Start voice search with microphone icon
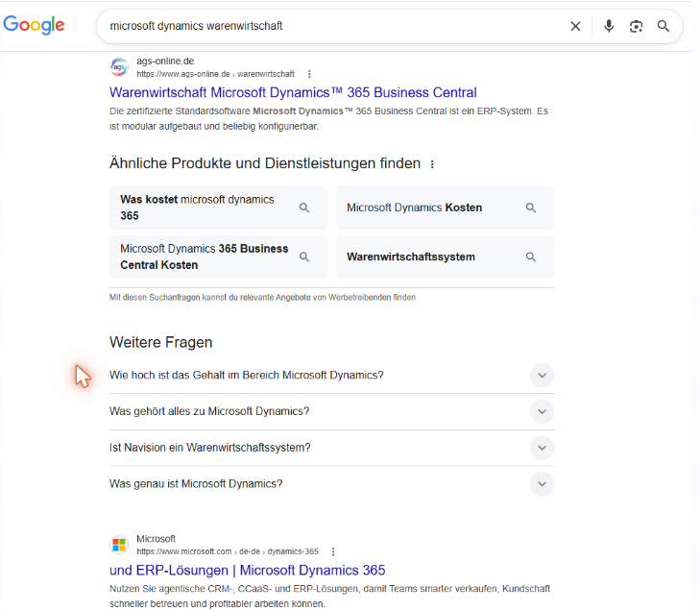 (x=609, y=26)
